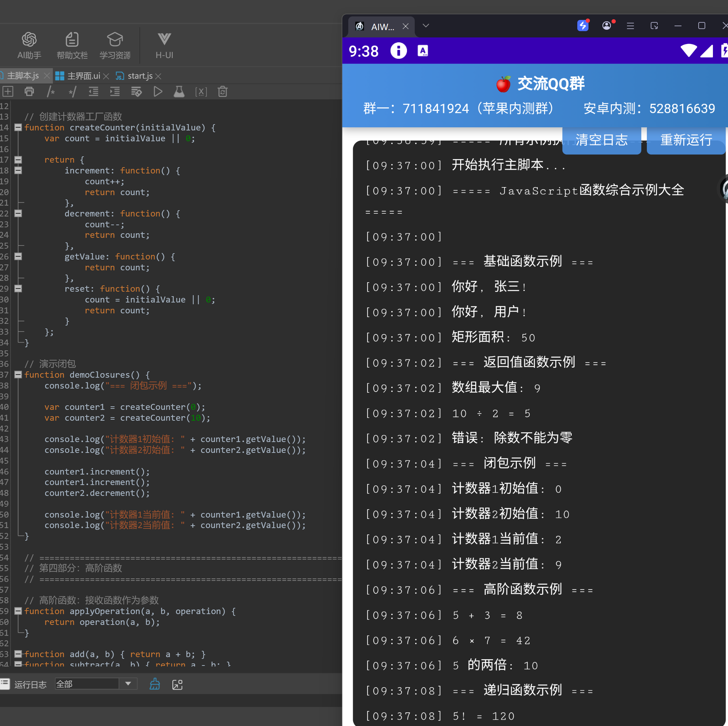Viewport: 728px width, 726px height.
Task: Collapse the demoClosures function fold marker
Action: (18, 375)
